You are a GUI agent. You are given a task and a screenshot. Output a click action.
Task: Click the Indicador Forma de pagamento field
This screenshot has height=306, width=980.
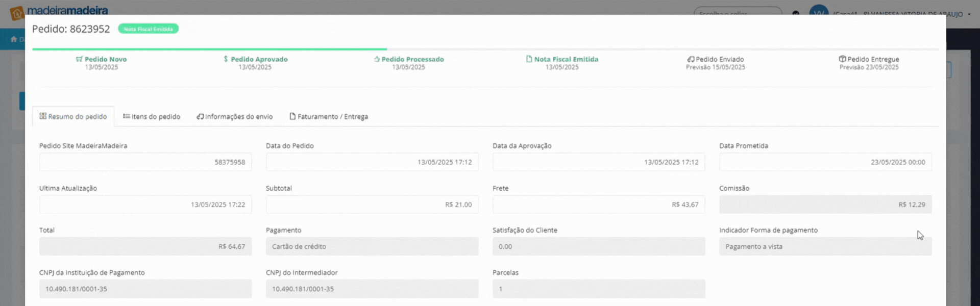coord(825,246)
